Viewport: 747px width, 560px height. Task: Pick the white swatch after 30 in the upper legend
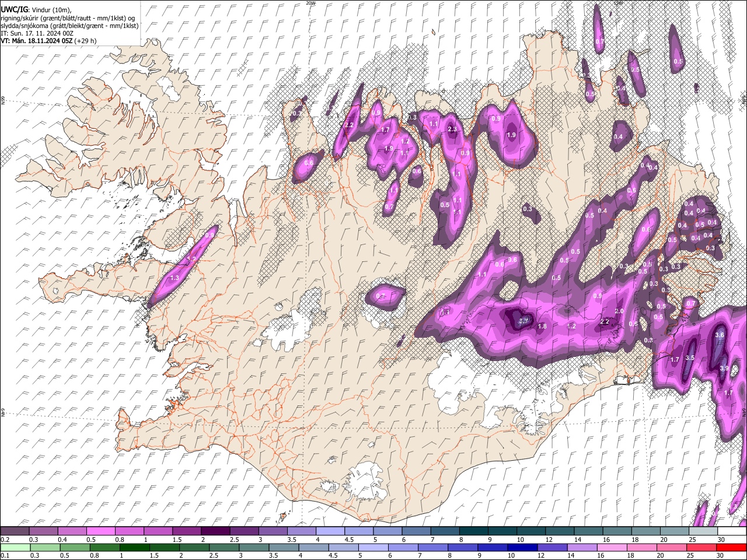coord(732,531)
